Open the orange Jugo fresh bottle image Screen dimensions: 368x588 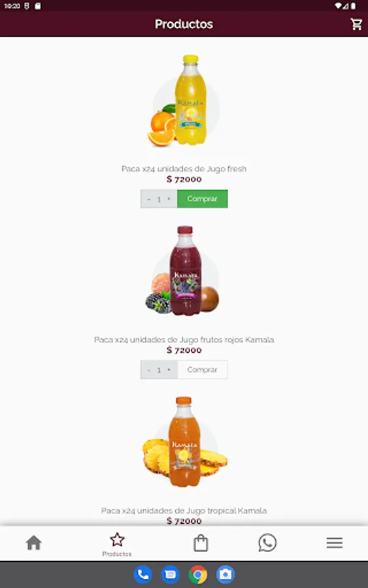pyautogui.click(x=184, y=101)
